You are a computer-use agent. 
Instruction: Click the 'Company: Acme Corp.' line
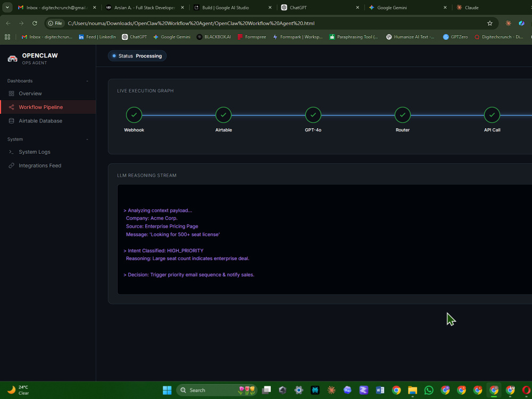tap(152, 218)
